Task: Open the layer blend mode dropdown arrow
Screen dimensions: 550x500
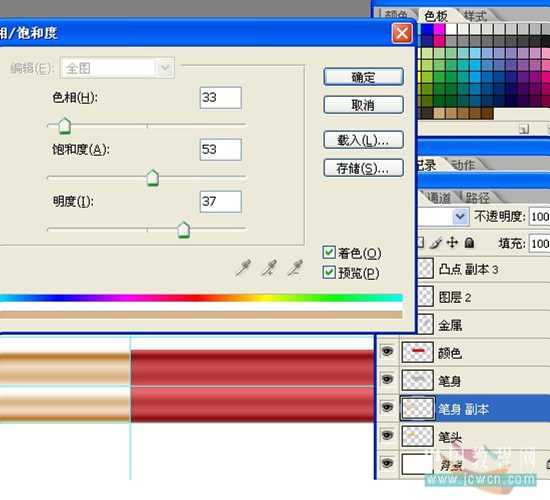Action: (x=460, y=216)
